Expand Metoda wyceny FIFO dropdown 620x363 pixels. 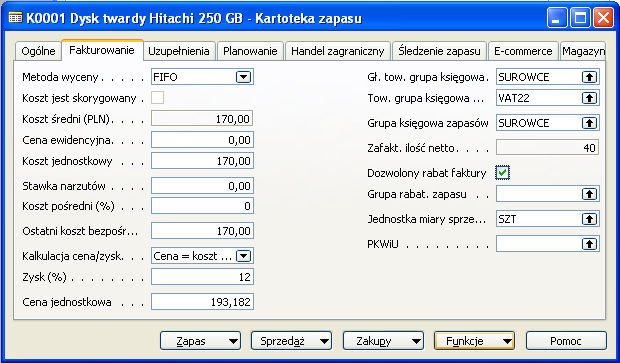[244, 77]
